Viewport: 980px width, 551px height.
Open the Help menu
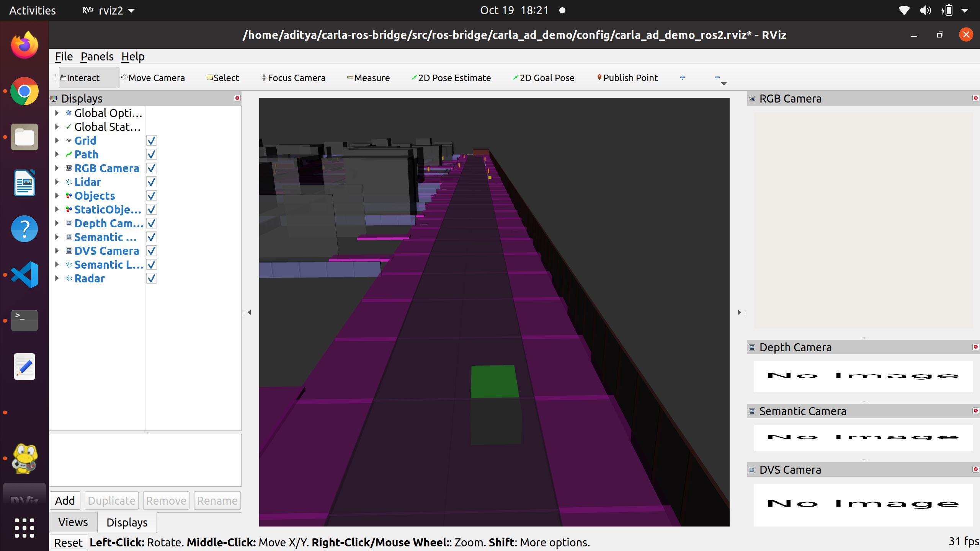(x=133, y=57)
